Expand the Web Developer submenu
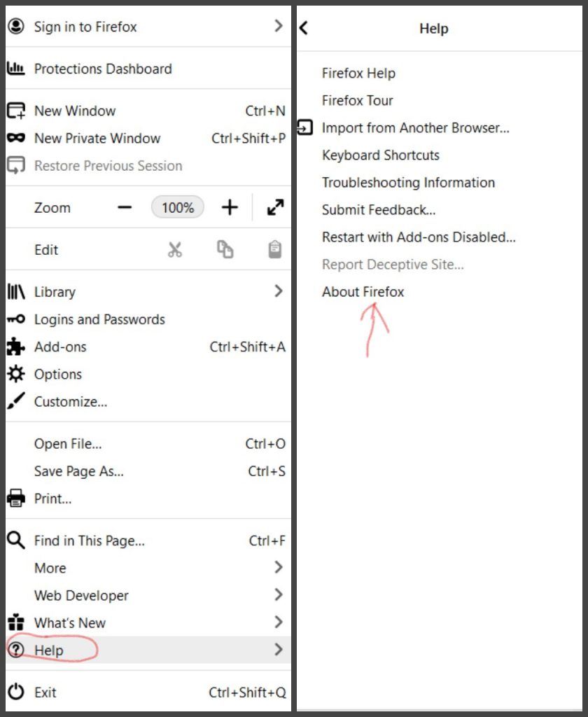The width and height of the screenshot is (588, 717). [278, 595]
